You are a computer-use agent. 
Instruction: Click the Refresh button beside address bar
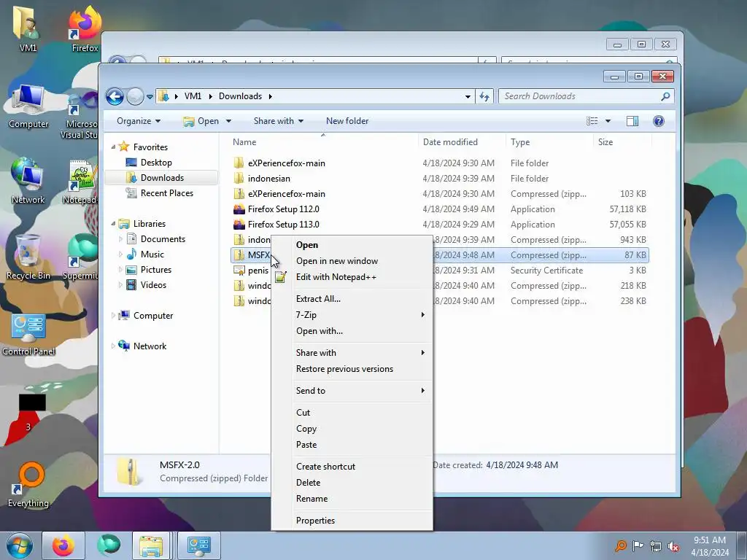(x=484, y=96)
